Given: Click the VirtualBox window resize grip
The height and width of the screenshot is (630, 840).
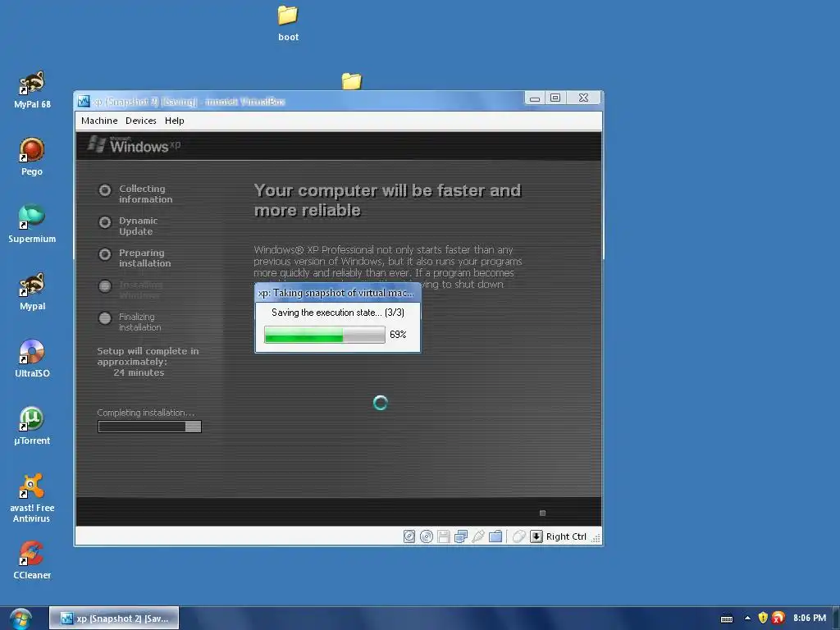Looking at the screenshot, I should (x=596, y=538).
